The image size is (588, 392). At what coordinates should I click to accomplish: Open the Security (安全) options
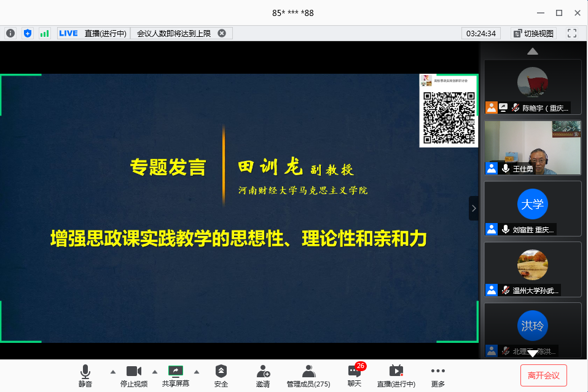pos(221,375)
